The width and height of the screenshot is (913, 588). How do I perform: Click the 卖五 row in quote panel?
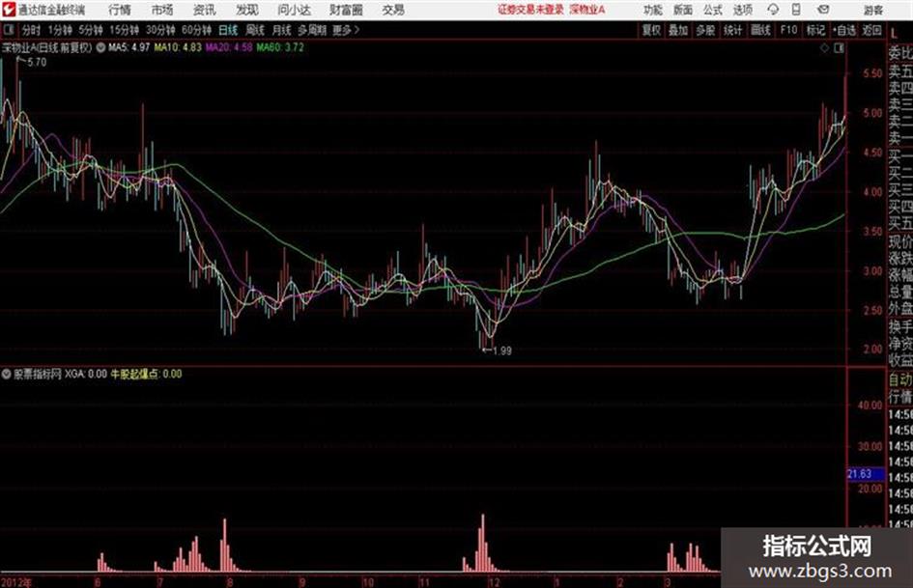pos(900,72)
